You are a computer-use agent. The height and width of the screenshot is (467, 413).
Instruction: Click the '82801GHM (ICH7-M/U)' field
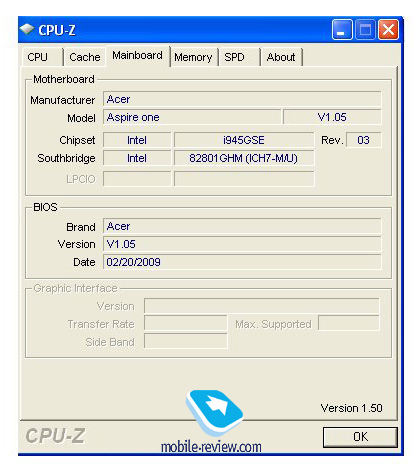(x=244, y=158)
